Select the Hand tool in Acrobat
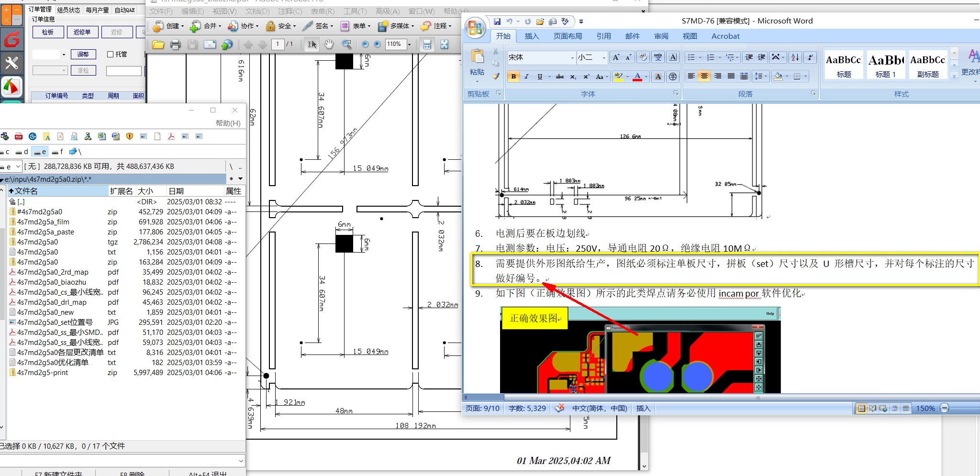The width and height of the screenshot is (980, 476). point(329,44)
